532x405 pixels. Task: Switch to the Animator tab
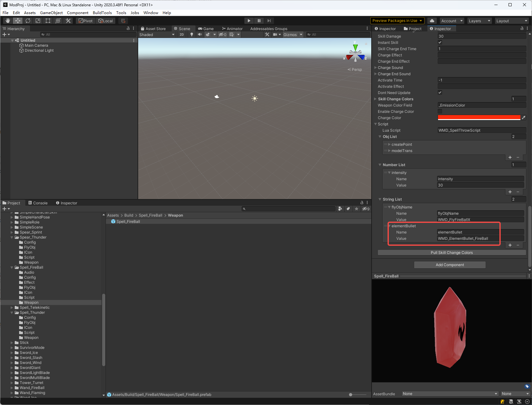coord(232,29)
